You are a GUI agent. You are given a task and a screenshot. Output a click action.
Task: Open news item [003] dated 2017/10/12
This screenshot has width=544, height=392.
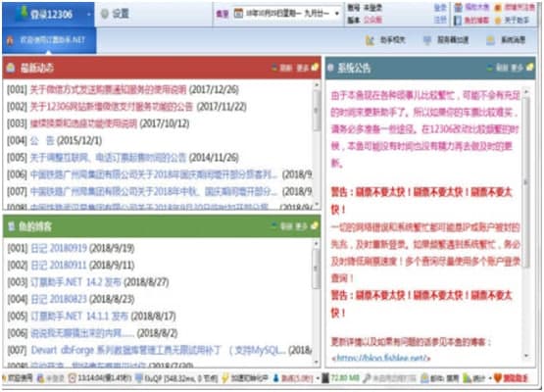tap(83, 123)
